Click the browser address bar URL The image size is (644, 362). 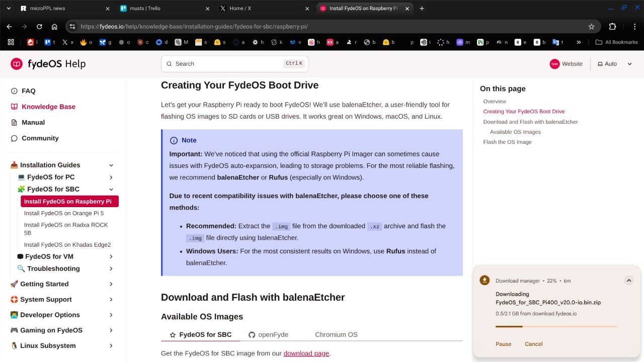click(194, 27)
